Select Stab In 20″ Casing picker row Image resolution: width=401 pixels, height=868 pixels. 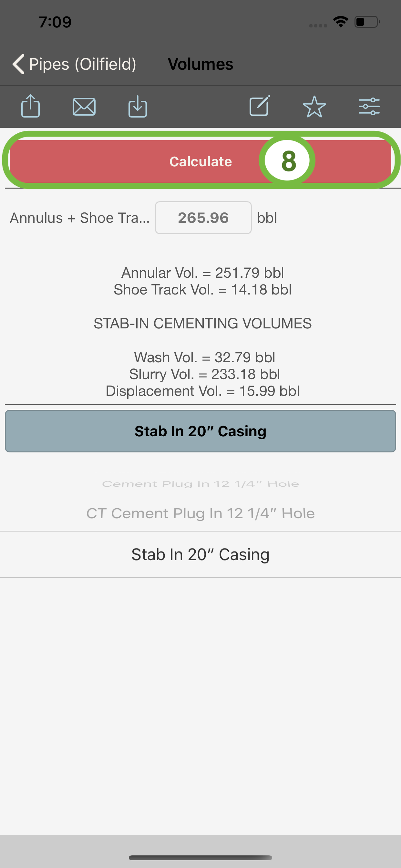[200, 554]
